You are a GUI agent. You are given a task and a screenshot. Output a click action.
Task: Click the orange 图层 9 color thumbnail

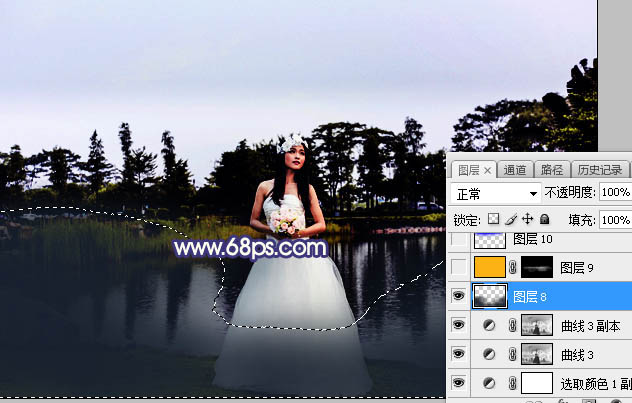(490, 267)
